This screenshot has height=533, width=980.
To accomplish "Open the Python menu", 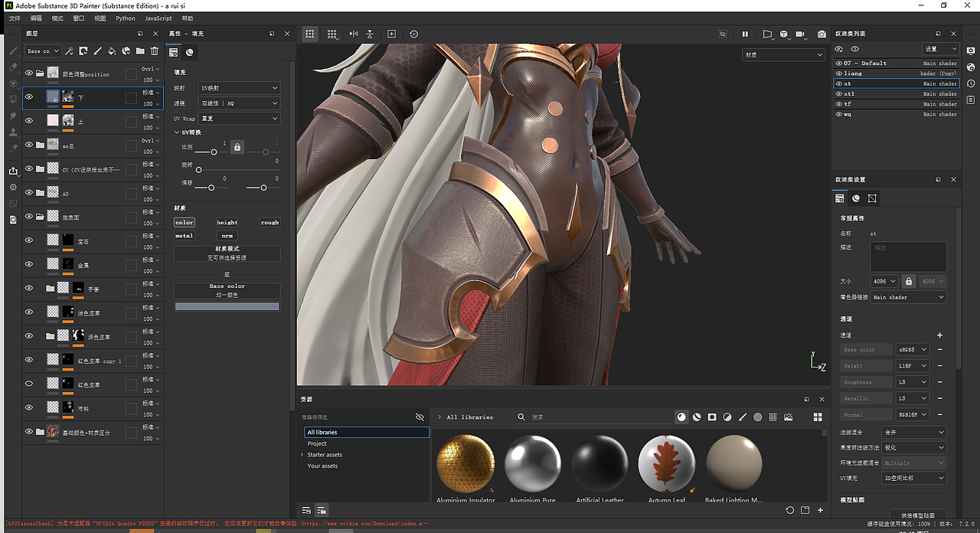I will tap(125, 18).
